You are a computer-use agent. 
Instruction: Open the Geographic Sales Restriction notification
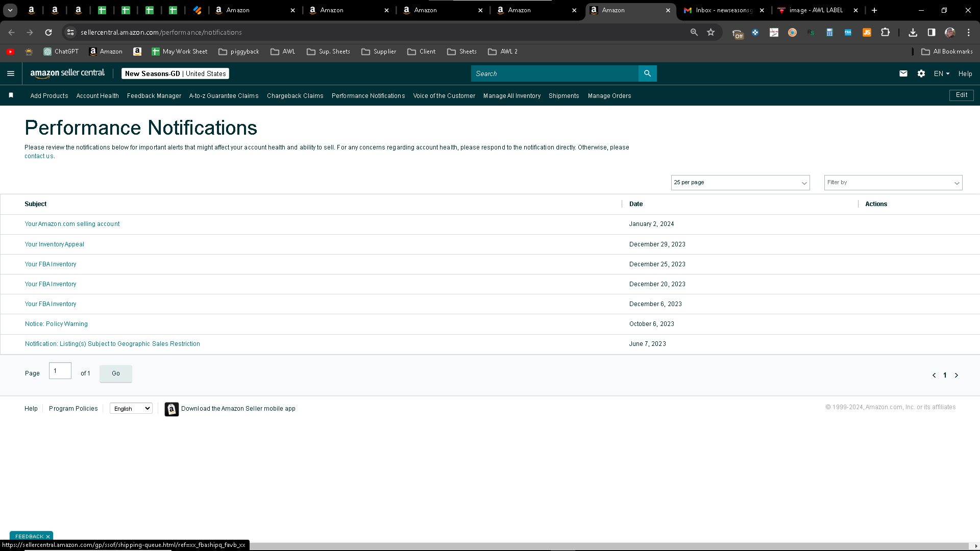click(x=112, y=344)
